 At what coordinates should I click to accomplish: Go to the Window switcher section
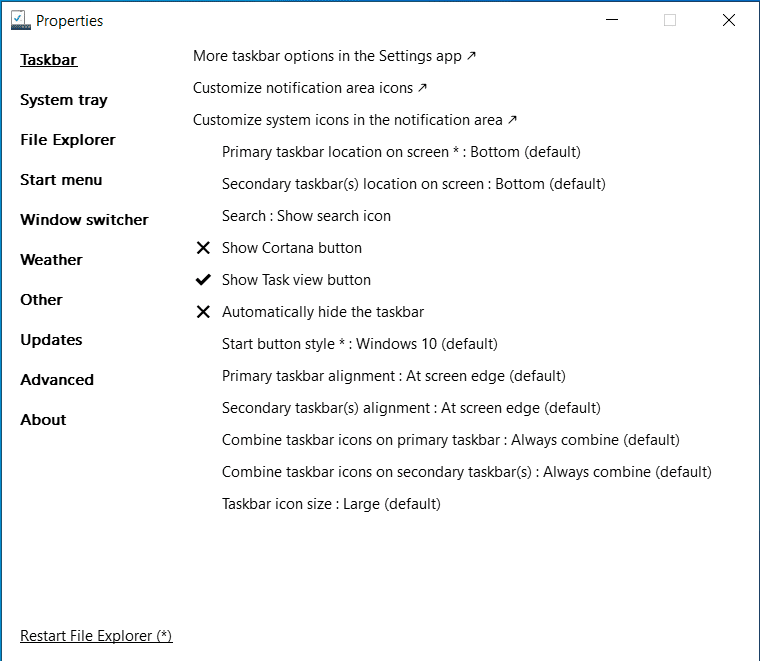click(x=84, y=220)
